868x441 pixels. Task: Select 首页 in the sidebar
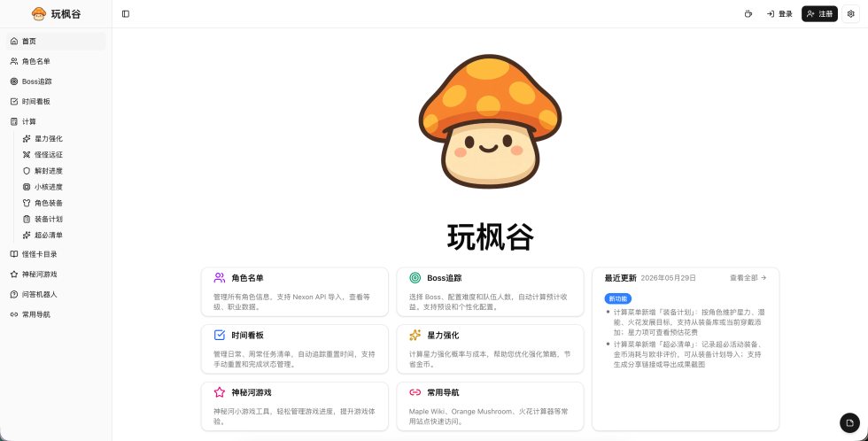(x=55, y=41)
